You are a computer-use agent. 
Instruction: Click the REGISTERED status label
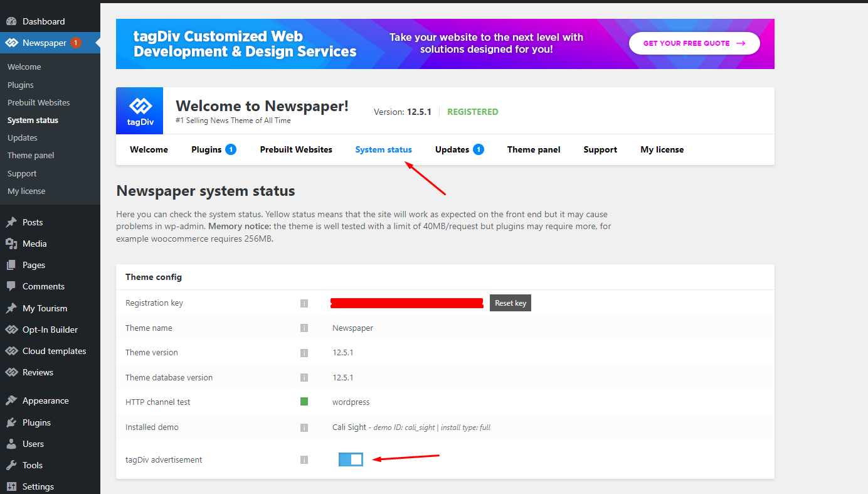point(473,112)
